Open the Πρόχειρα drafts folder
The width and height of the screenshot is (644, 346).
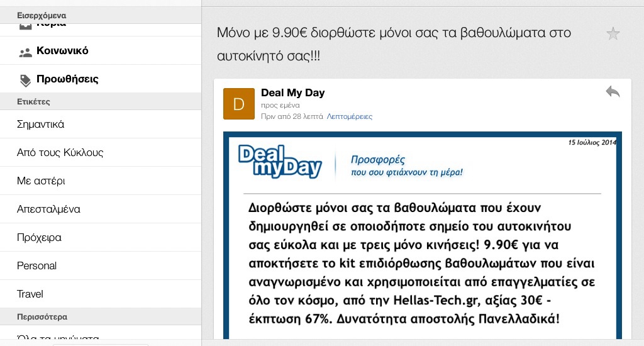pos(101,238)
